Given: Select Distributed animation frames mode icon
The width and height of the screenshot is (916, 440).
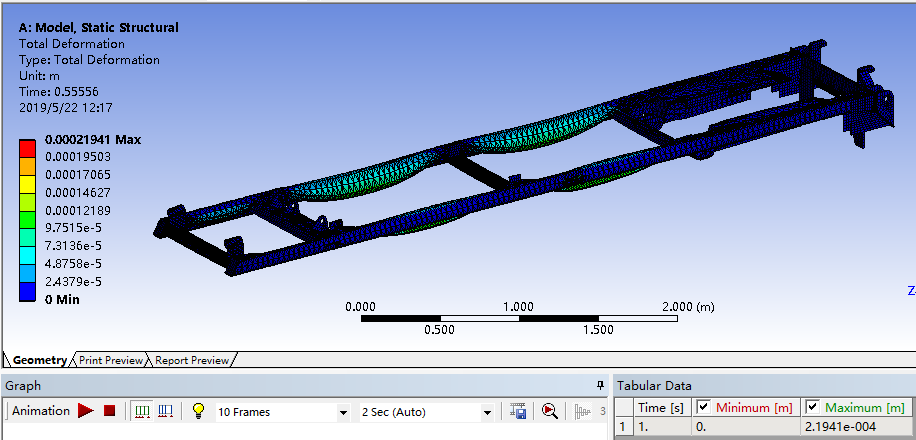Looking at the screenshot, I should click(x=142, y=411).
